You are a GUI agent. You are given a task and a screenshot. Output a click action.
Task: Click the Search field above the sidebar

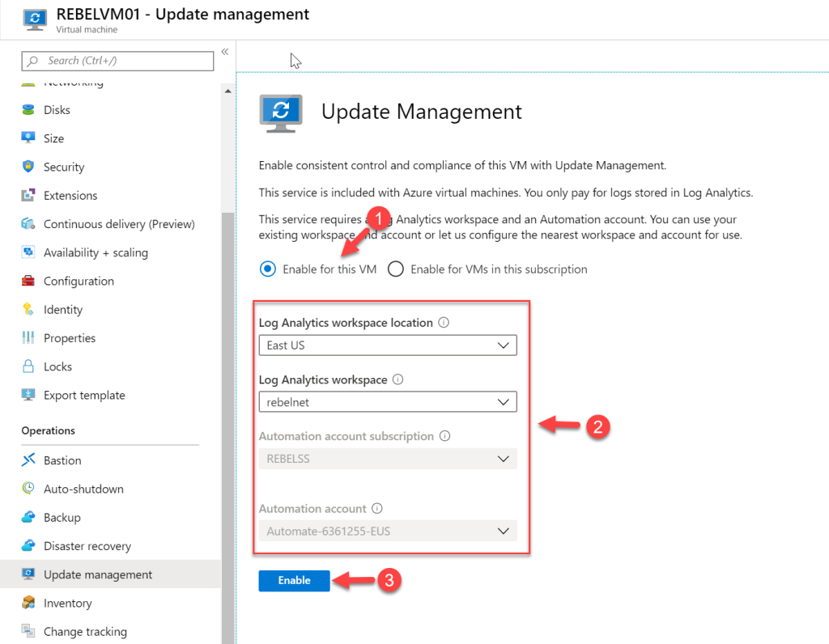[117, 61]
